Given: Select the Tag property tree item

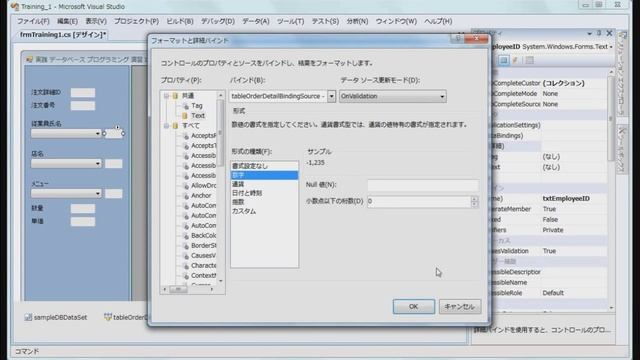Looking at the screenshot, I should pos(197,106).
